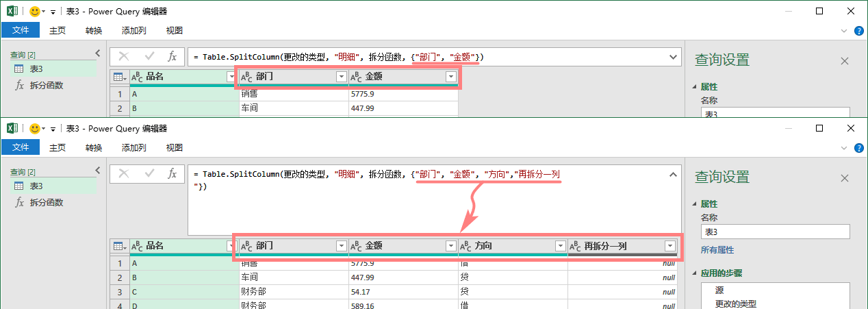Image resolution: width=868 pixels, height=309 pixels.
Task: Collapse ribbon chevron in upper window
Action: (844, 31)
